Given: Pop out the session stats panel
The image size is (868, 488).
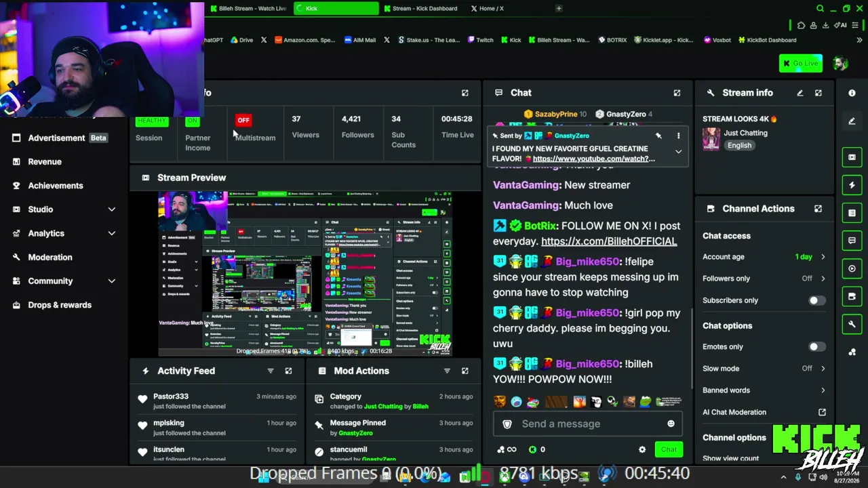Looking at the screenshot, I should pos(465,93).
